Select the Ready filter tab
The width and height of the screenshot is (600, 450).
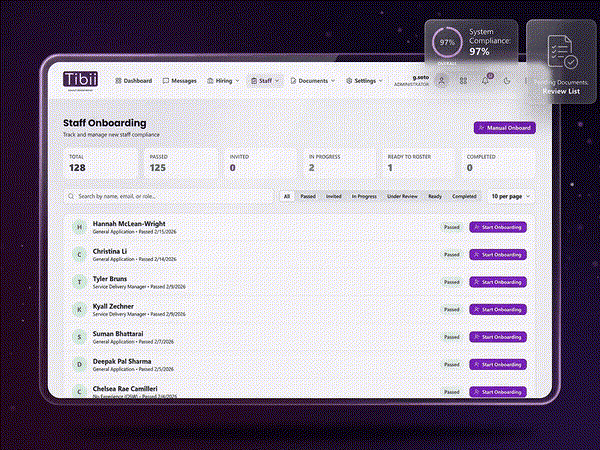click(x=435, y=196)
